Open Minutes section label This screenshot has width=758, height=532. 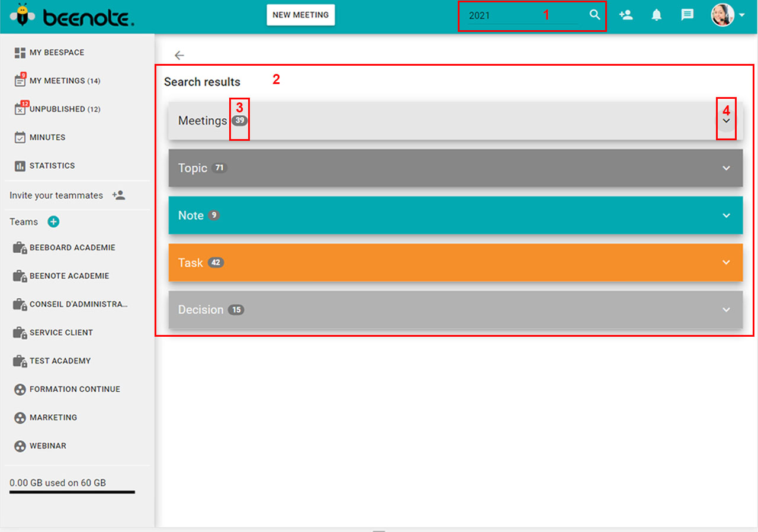pos(47,137)
